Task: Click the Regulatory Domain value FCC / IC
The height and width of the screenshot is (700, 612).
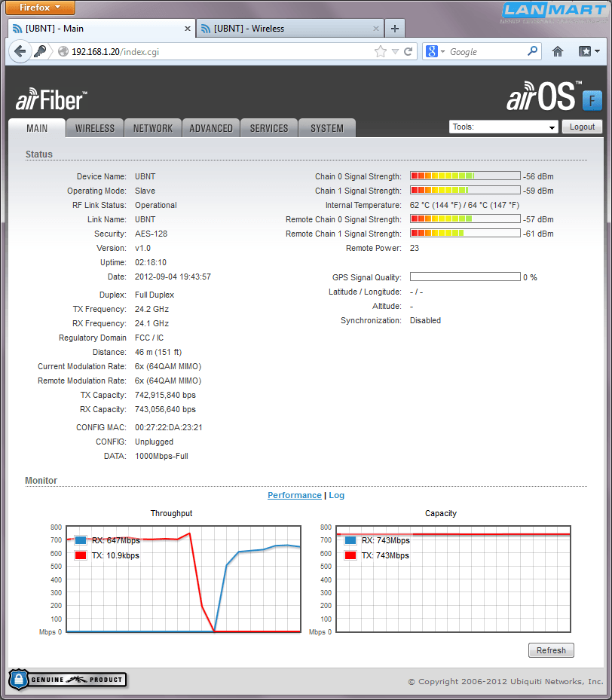Action: pyautogui.click(x=149, y=338)
